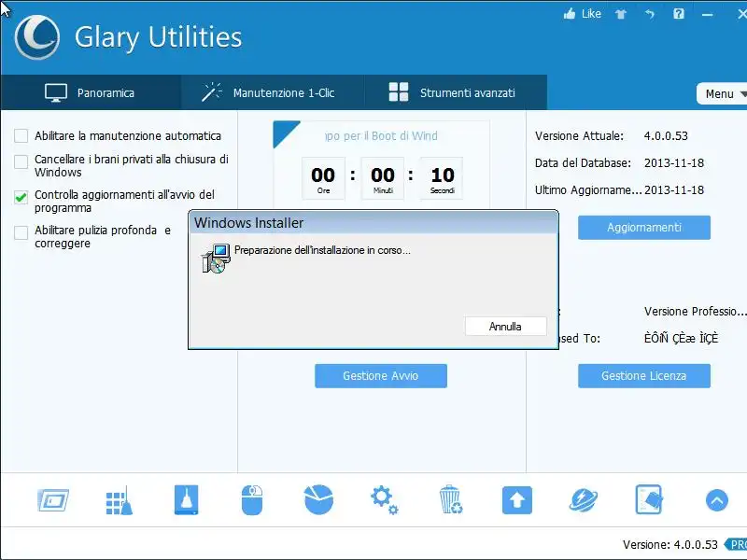Click the '2013-11-18' Data del Database value
The height and width of the screenshot is (560, 747).
tap(674, 162)
